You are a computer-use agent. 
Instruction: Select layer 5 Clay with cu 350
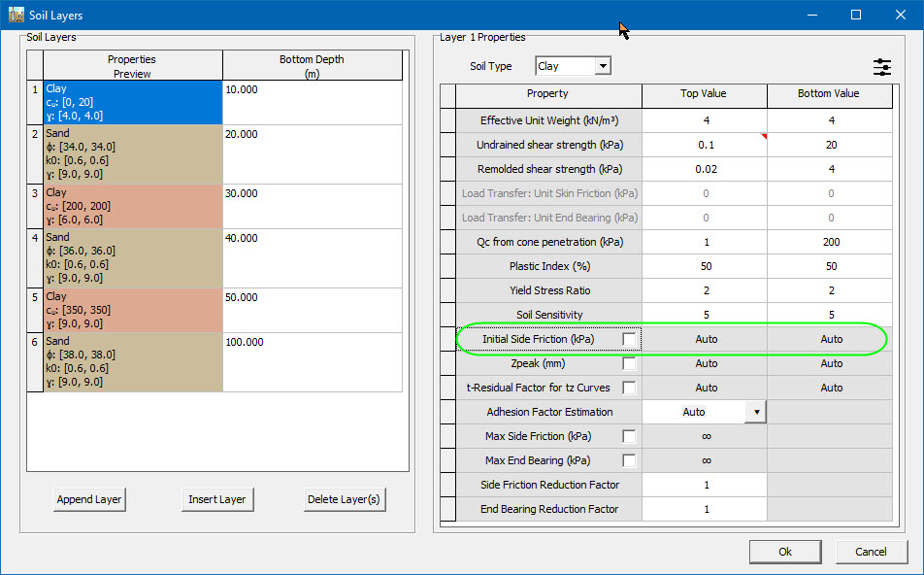click(x=133, y=310)
